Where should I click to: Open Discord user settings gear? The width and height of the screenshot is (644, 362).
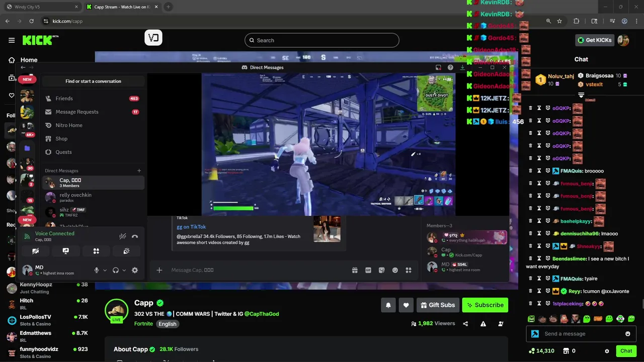coord(135,270)
